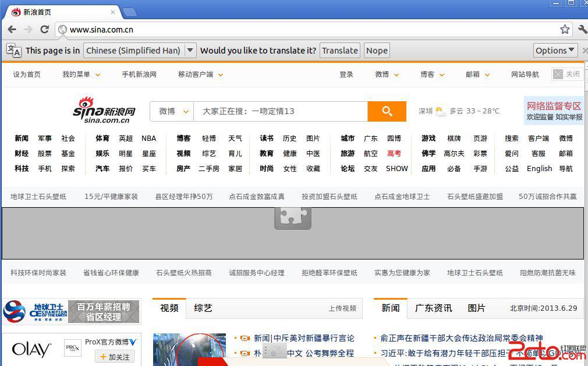Switch to the 视频 tab
Image resolution: width=588 pixels, height=366 pixels.
click(x=169, y=308)
